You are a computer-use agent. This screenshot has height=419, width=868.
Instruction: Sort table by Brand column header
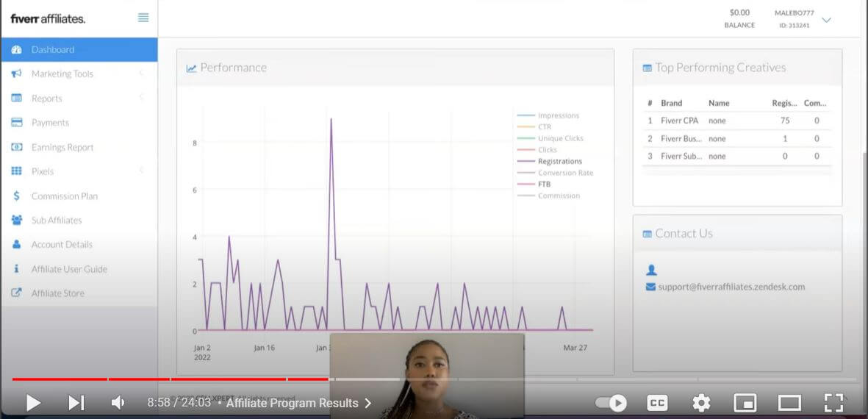tap(672, 103)
